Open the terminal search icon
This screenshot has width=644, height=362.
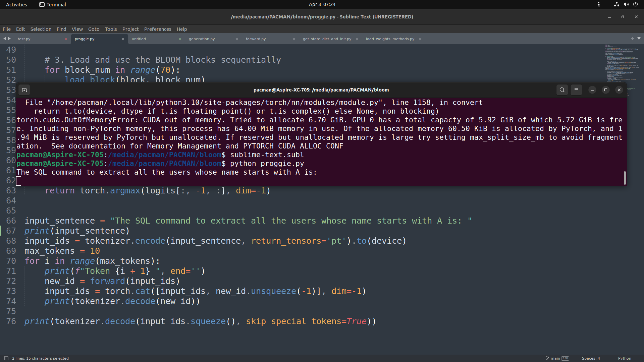click(562, 90)
